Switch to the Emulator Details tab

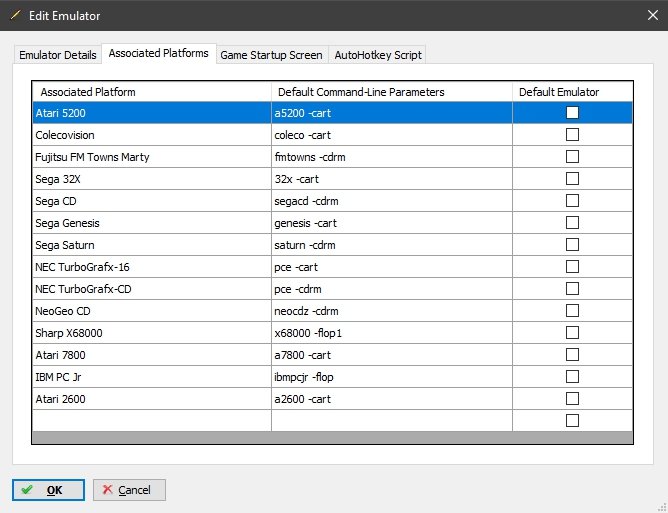[58, 55]
